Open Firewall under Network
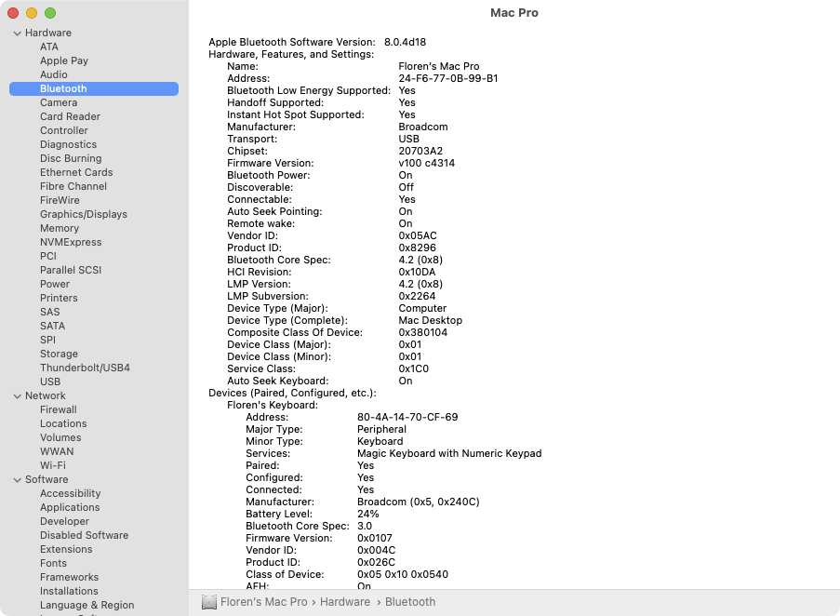Viewport: 840px width, 616px height. (59, 409)
